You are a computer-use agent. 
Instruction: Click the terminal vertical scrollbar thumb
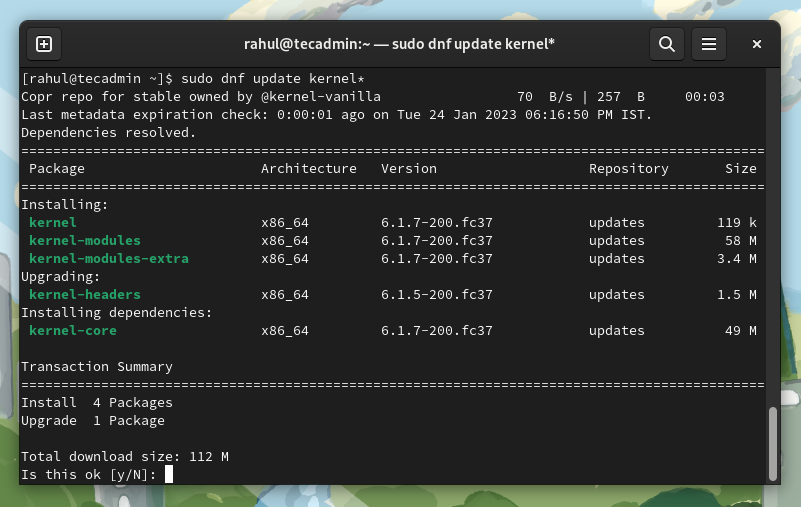coord(771,443)
